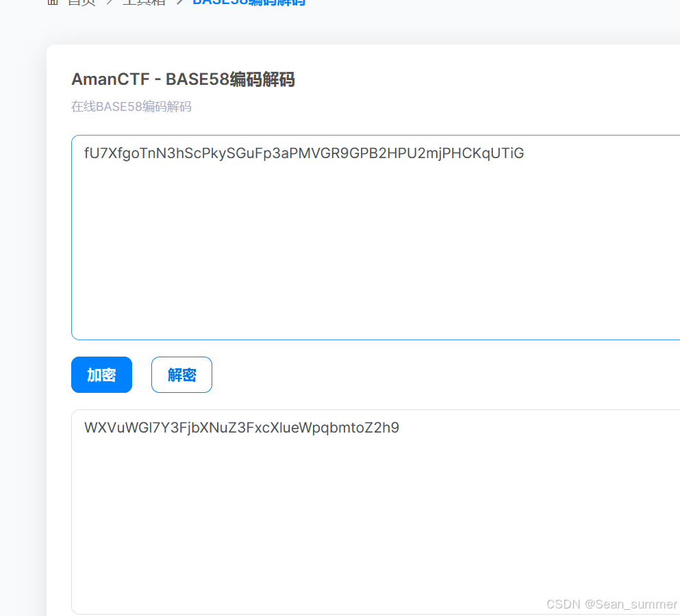Click the 解密 decrypt button
The height and width of the screenshot is (616, 680).
(181, 374)
